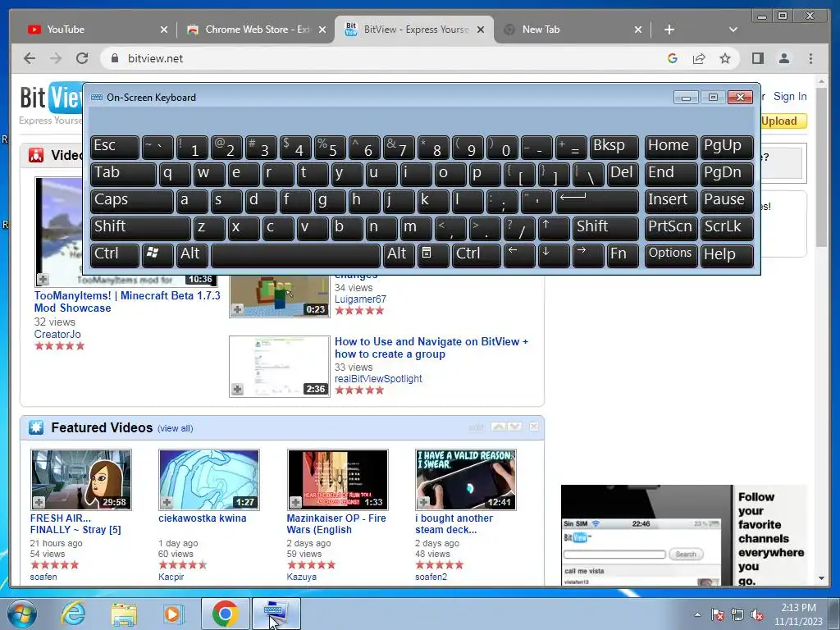Click the down arrow key on keyboard
This screenshot has width=840, height=630.
tap(553, 255)
